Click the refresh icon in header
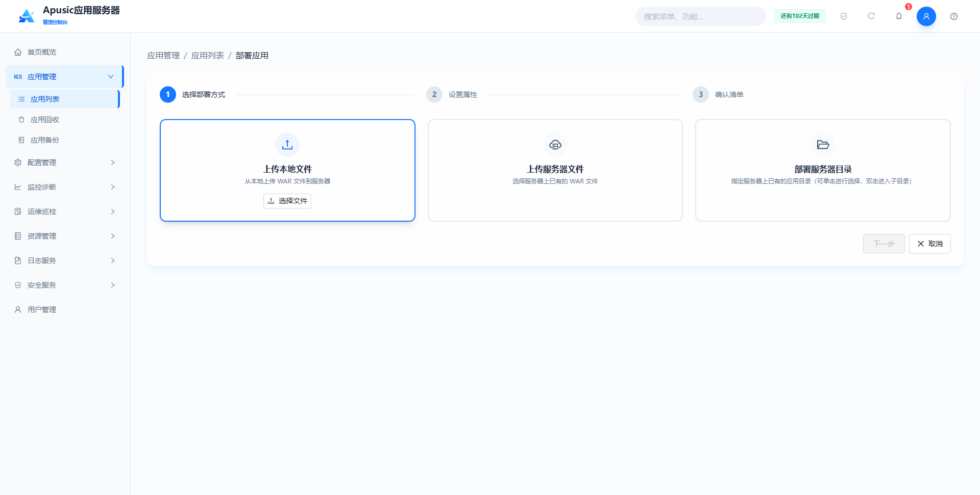This screenshot has width=980, height=495. 871,16
